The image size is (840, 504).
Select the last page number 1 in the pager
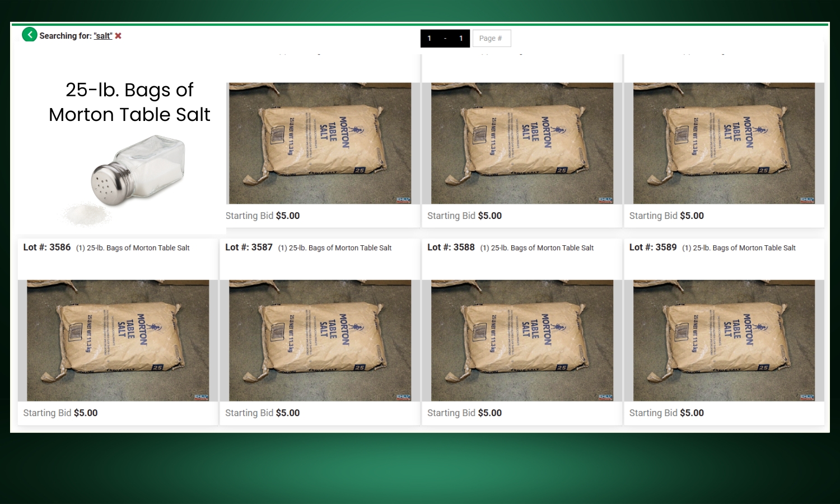pos(461,38)
